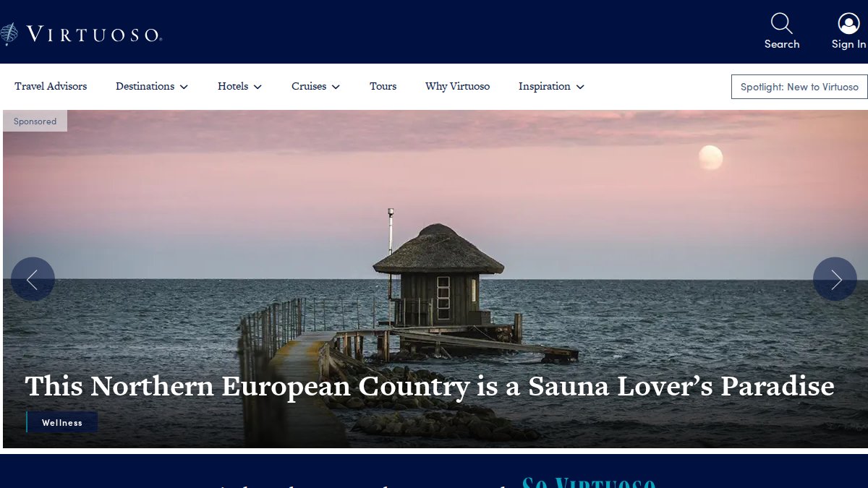The width and height of the screenshot is (868, 488).
Task: Expand the Destinations menu
Action: [152, 86]
